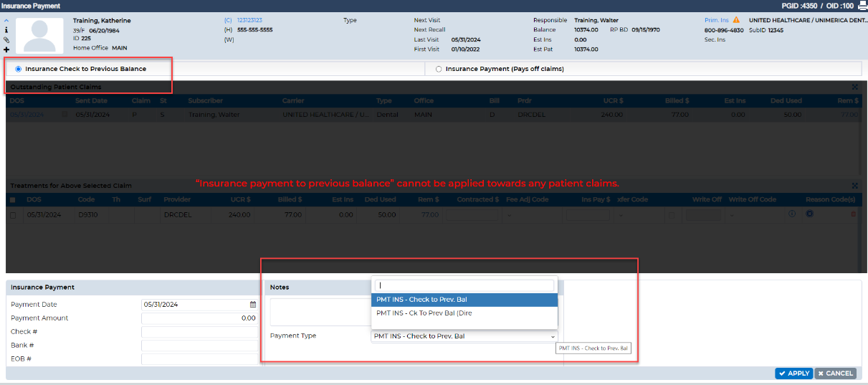
Task: Click the Payment Type dropdown search box
Action: tap(464, 285)
